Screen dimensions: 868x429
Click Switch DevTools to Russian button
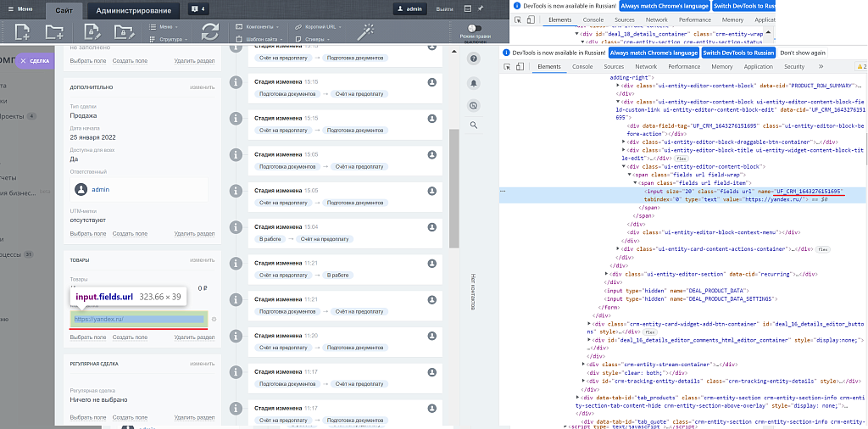pos(738,52)
